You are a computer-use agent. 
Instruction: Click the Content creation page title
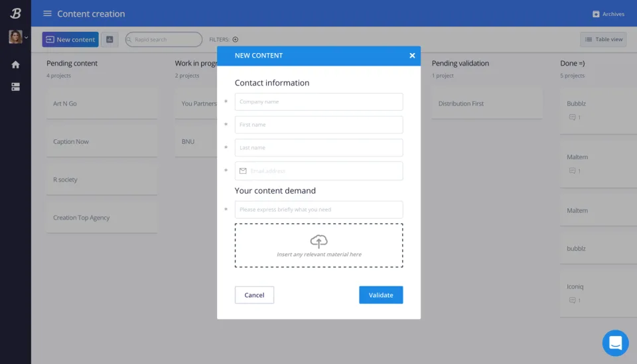pyautogui.click(x=91, y=14)
